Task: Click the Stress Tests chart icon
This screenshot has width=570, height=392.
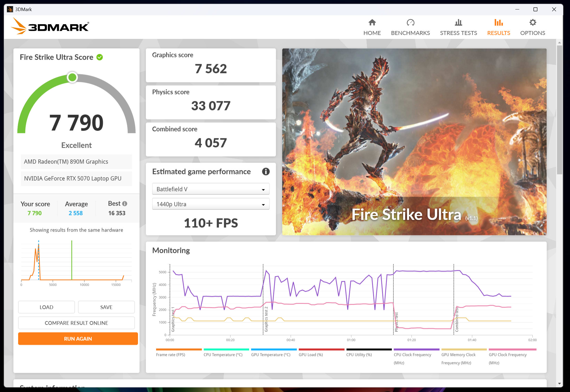Action: pyautogui.click(x=458, y=23)
